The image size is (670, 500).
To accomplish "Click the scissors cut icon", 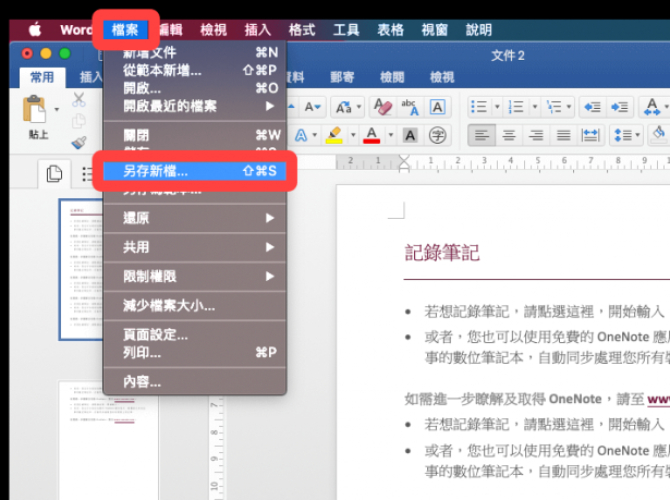I will (79, 99).
